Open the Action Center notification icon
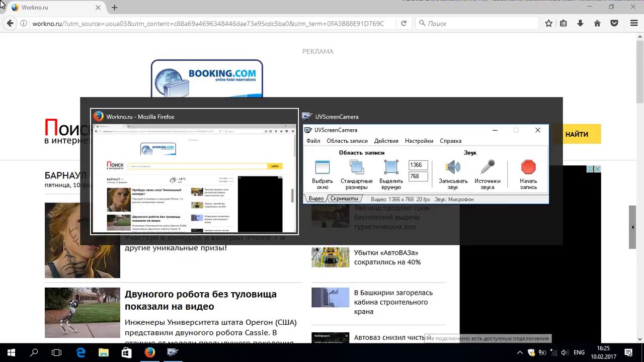This screenshot has width=644, height=362. pos(628,352)
